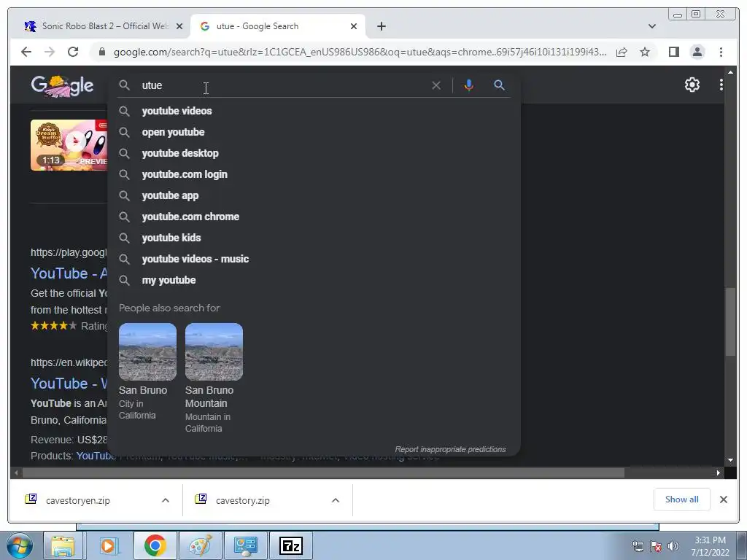The height and width of the screenshot is (560, 747).
Task: Clear the search box text
Action: (436, 85)
